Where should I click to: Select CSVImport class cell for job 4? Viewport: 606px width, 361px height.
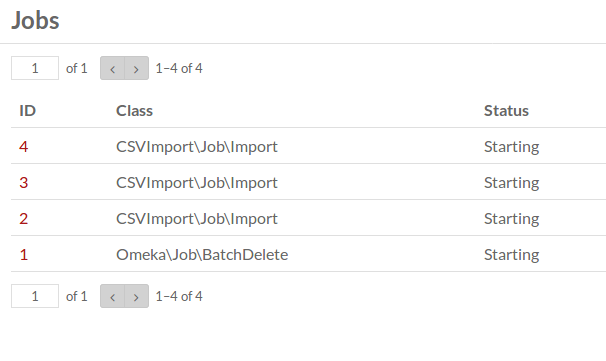coord(197,147)
